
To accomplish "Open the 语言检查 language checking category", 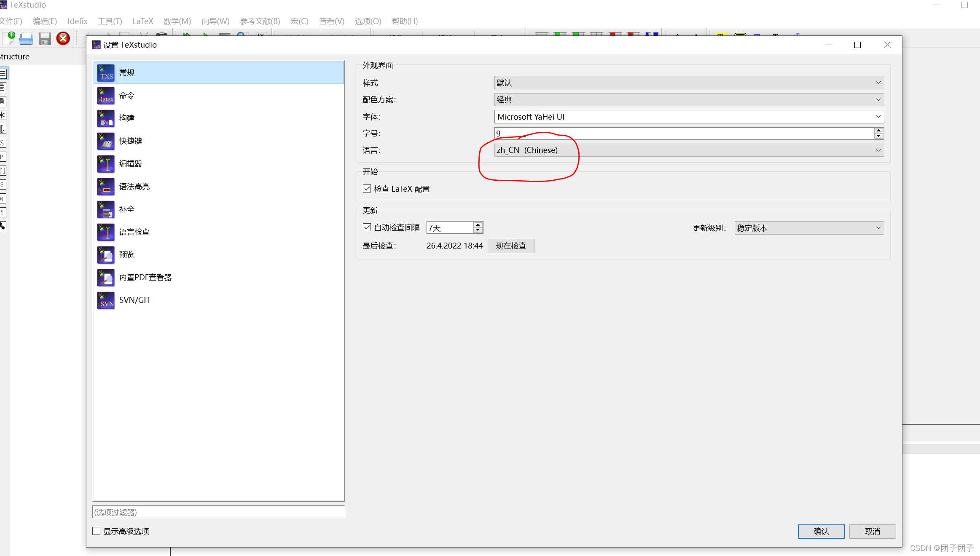I will [218, 232].
